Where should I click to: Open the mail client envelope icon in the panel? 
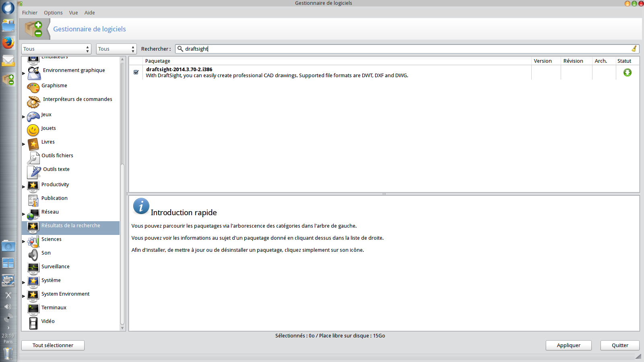click(x=8, y=61)
